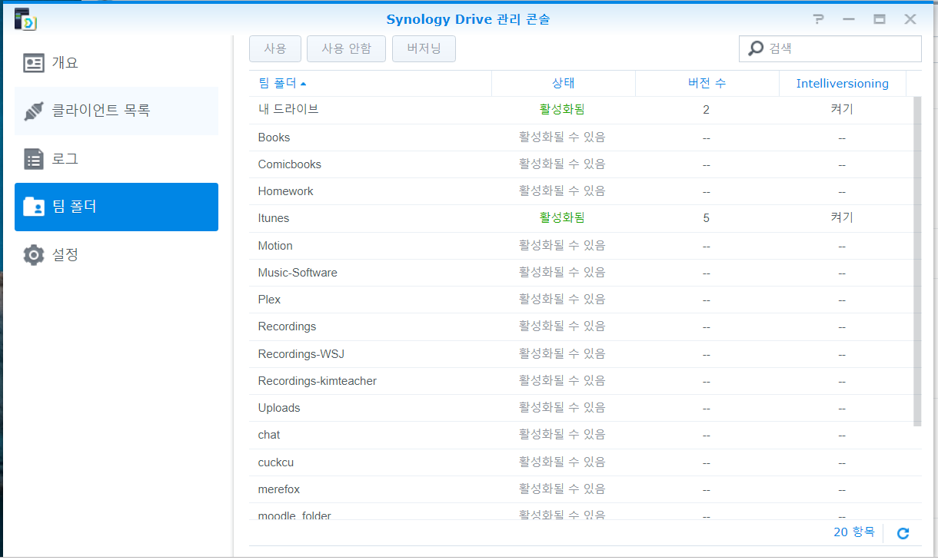Viewport: 938px width, 560px height.
Task: Select the Plex team folder
Action: click(580, 300)
